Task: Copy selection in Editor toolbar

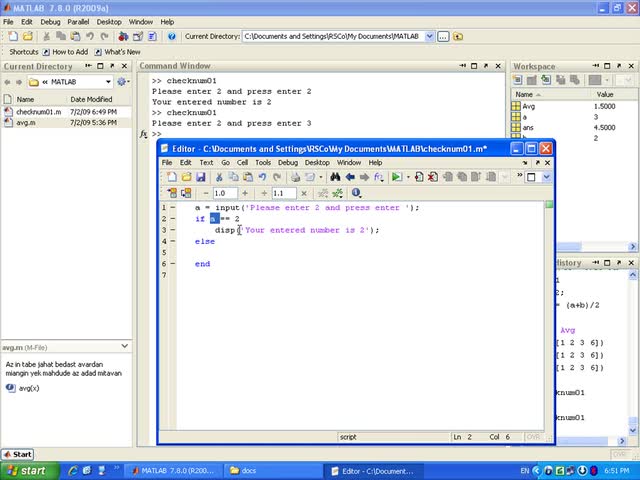Action: point(233,177)
